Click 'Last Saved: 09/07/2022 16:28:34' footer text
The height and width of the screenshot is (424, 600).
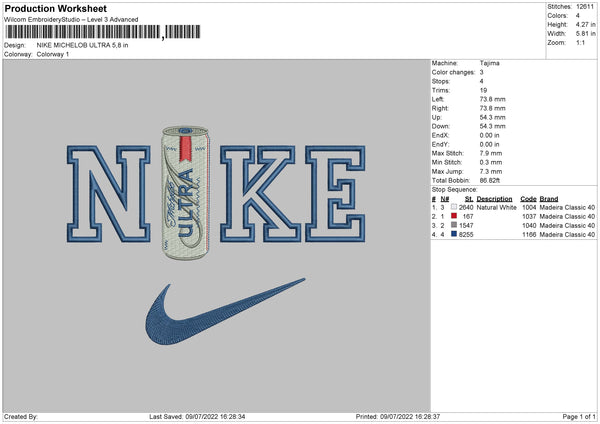[x=197, y=417]
